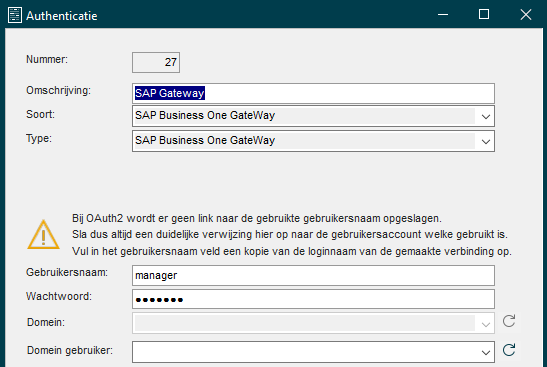The image size is (547, 367).
Task: Click the OAuth2 warning message text
Action: [292, 234]
